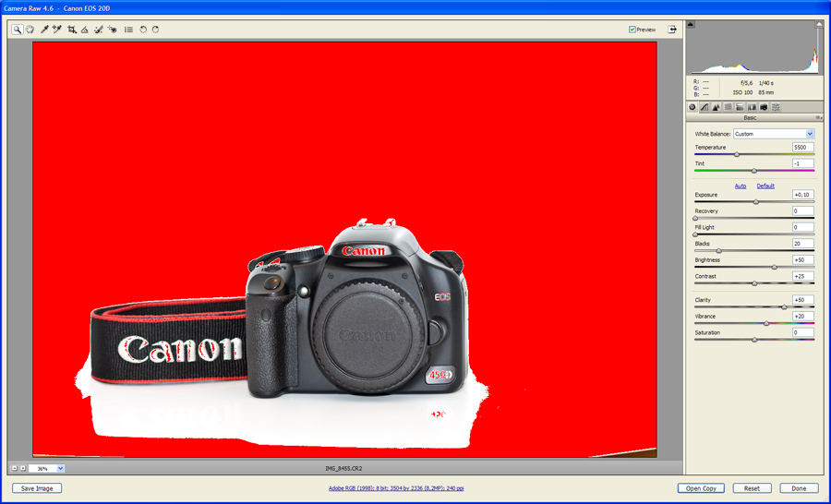Click the Contrast slider handle
Image resolution: width=831 pixels, height=504 pixels.
pyautogui.click(x=754, y=283)
